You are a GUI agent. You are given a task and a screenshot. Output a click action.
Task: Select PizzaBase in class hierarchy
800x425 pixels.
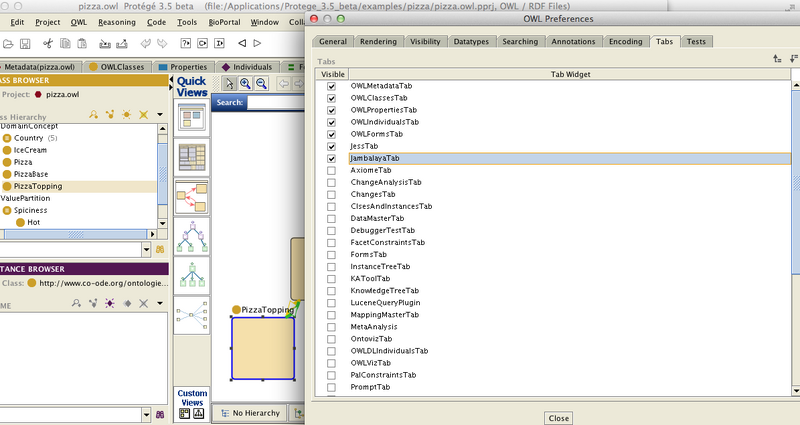pyautogui.click(x=31, y=174)
